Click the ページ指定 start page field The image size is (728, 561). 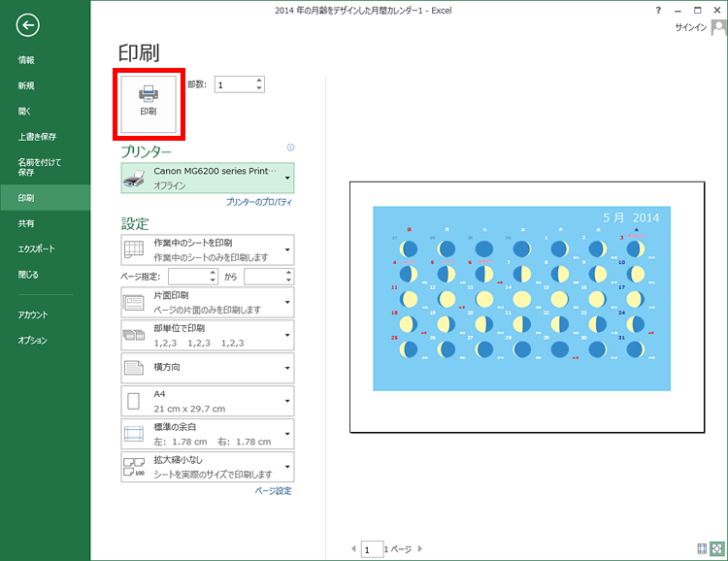pyautogui.click(x=188, y=277)
